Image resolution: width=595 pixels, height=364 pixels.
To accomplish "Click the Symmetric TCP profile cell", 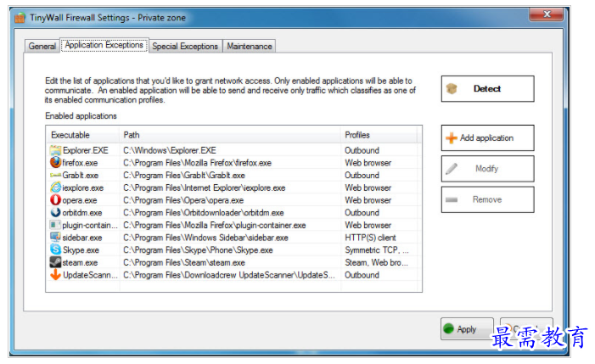I will point(377,250).
